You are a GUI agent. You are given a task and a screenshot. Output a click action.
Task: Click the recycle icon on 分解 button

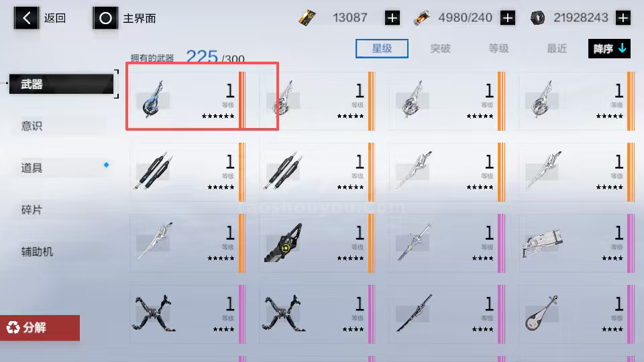point(13,328)
